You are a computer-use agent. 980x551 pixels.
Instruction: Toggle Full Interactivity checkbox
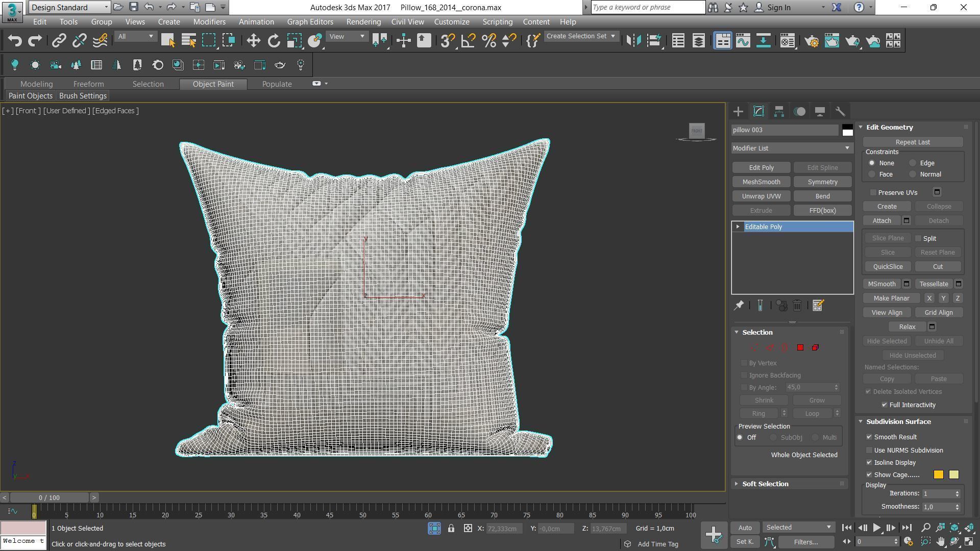tap(885, 405)
